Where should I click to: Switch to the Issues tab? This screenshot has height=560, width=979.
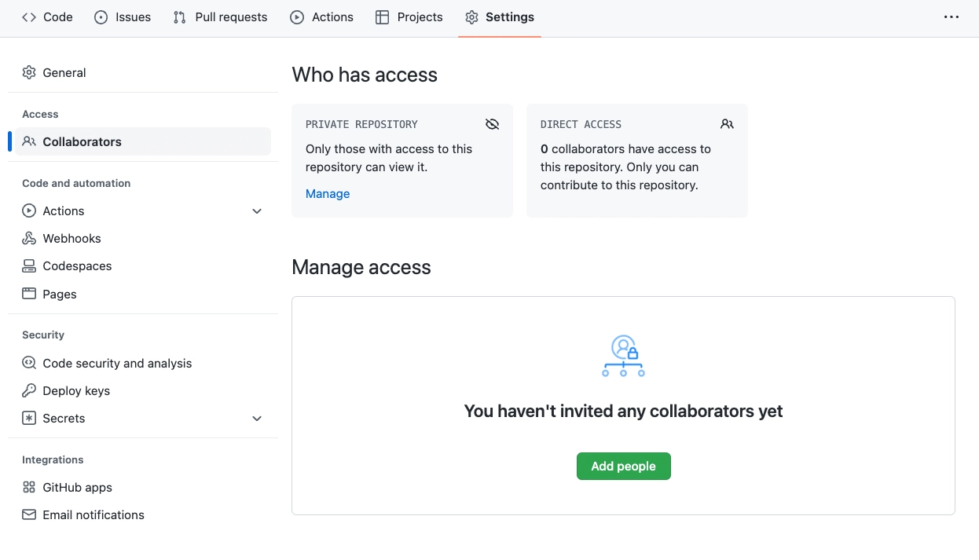point(123,17)
